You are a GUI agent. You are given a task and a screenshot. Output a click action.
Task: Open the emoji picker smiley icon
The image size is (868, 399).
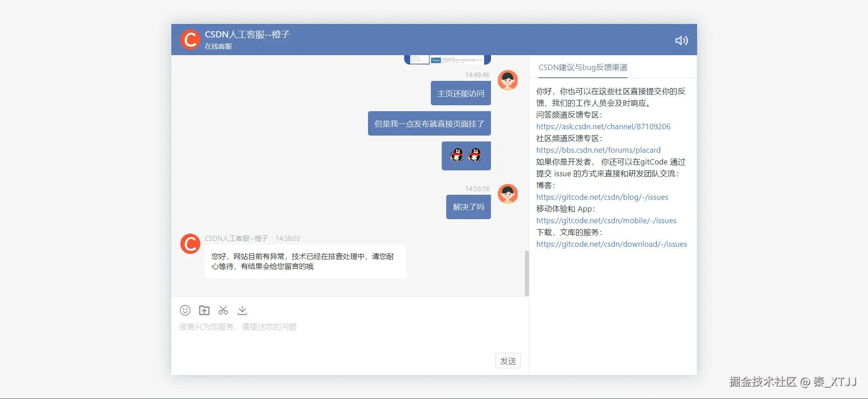pos(185,310)
